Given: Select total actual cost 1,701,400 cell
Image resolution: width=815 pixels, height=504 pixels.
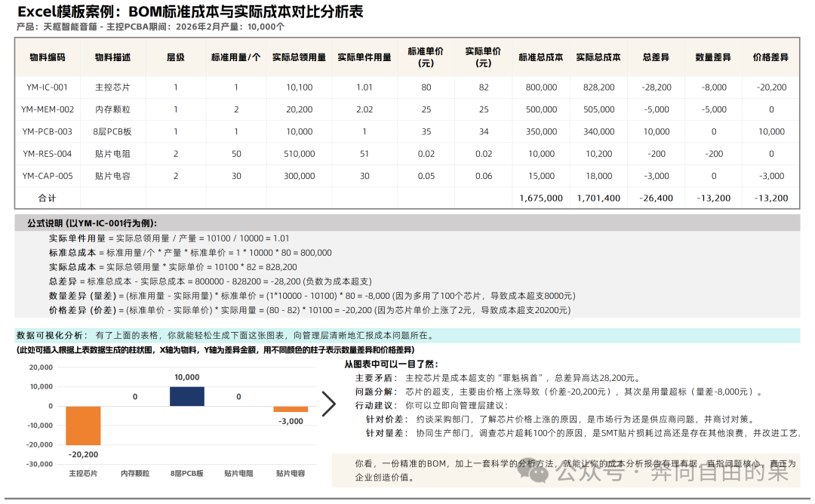Looking at the screenshot, I should 598,198.
